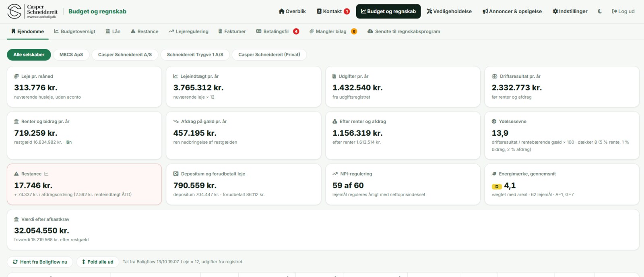644x277 pixels.
Task: Click the cloud icon of Sendte til regnskabsprogram
Action: click(370, 31)
